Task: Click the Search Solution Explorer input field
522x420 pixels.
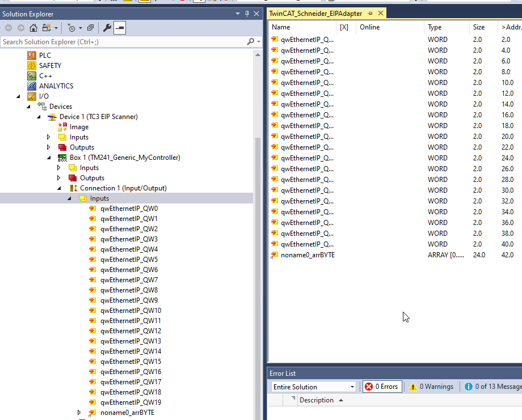Action: tap(123, 42)
